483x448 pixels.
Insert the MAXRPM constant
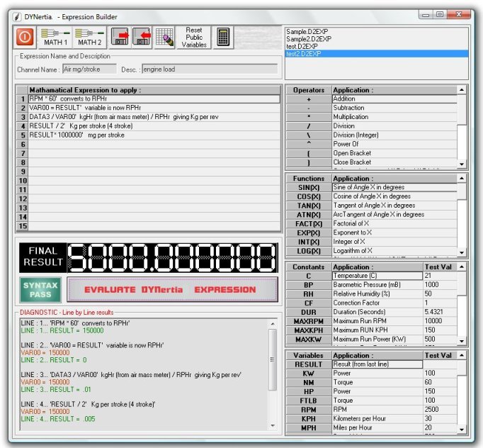309,321
